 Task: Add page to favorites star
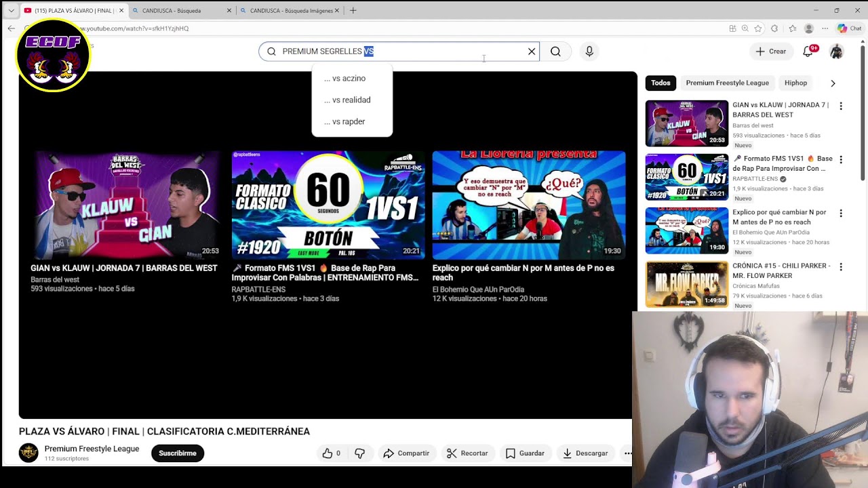(758, 28)
